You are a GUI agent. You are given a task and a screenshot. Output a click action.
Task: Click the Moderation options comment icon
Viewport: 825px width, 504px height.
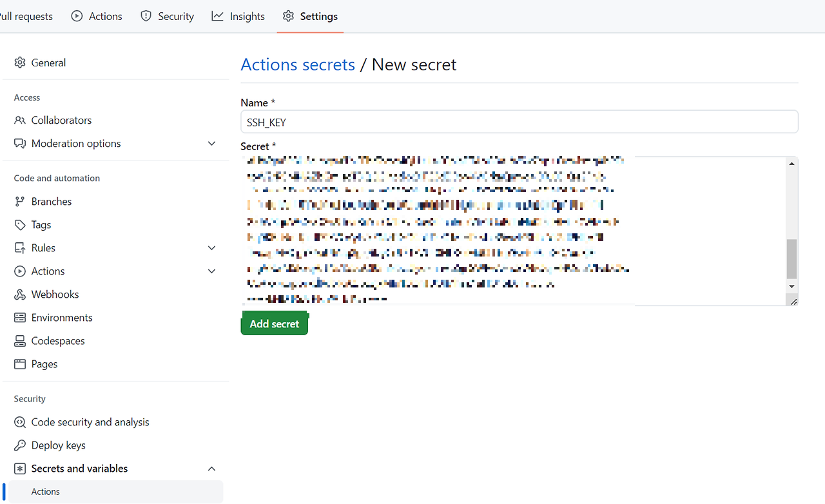[x=20, y=144]
